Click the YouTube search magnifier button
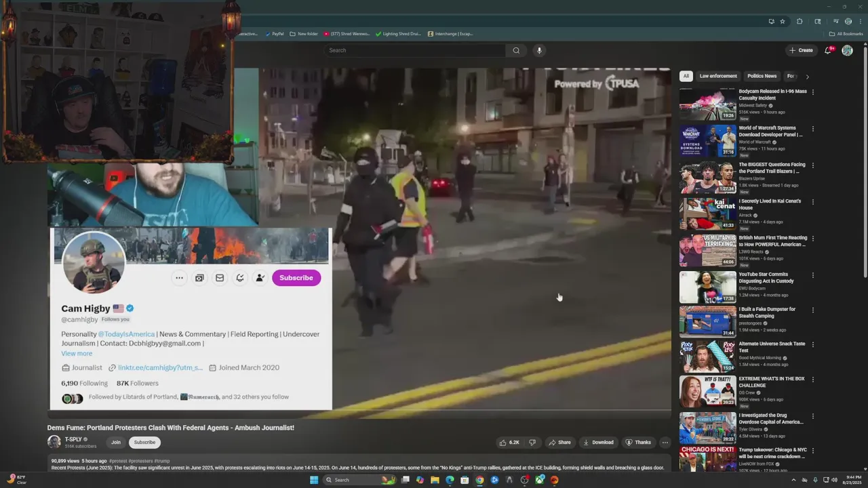The width and height of the screenshot is (868, 488). [516, 50]
